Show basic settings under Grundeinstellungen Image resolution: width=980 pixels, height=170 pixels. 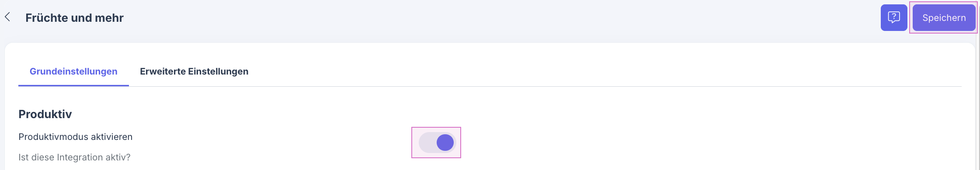click(73, 71)
